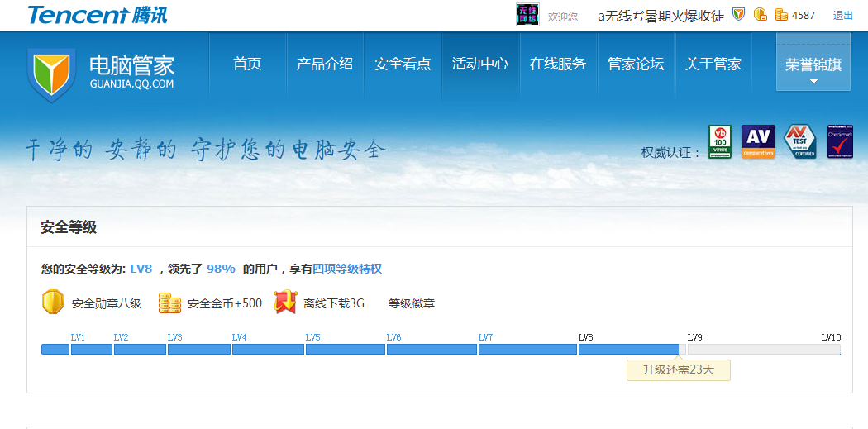Click the small shield icon beside username
This screenshot has width=868, height=429.
[x=738, y=14]
